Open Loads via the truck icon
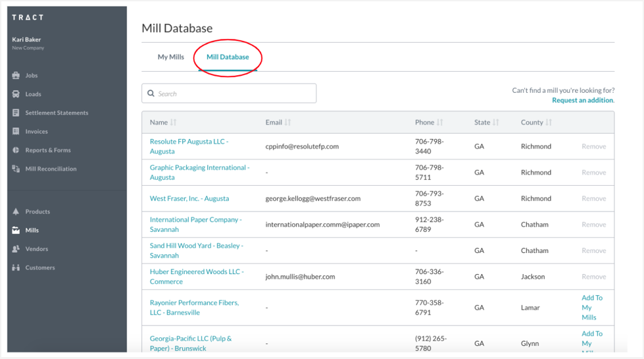This screenshot has height=359, width=644. click(x=16, y=94)
